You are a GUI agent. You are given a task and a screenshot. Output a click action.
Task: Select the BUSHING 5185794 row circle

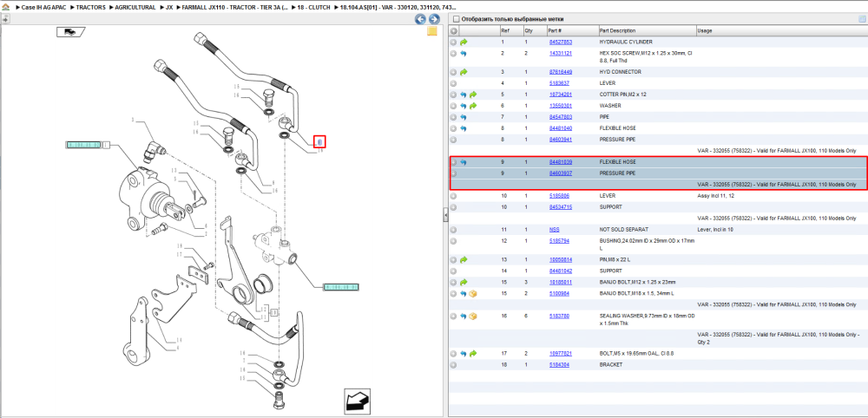pyautogui.click(x=453, y=241)
